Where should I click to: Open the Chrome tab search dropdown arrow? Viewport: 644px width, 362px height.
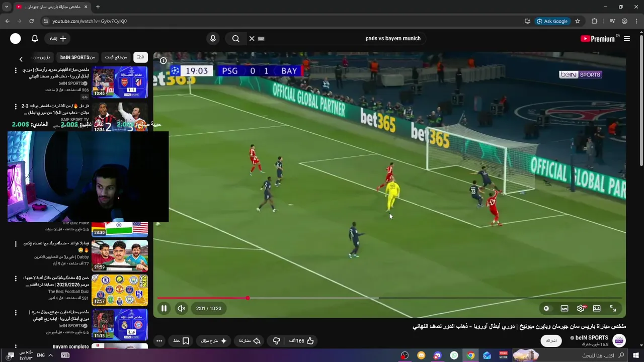(7, 7)
